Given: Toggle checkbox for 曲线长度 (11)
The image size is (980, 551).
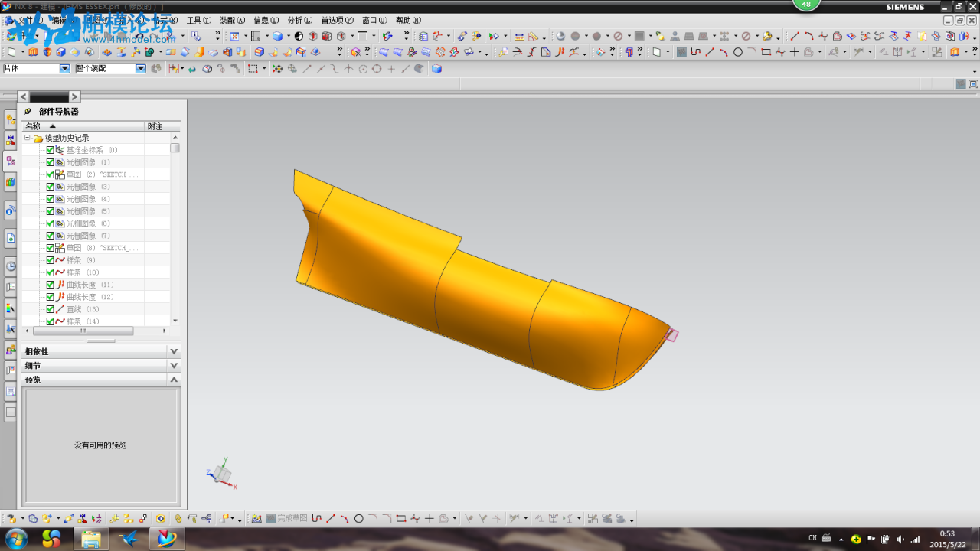Looking at the screenshot, I should click(51, 285).
